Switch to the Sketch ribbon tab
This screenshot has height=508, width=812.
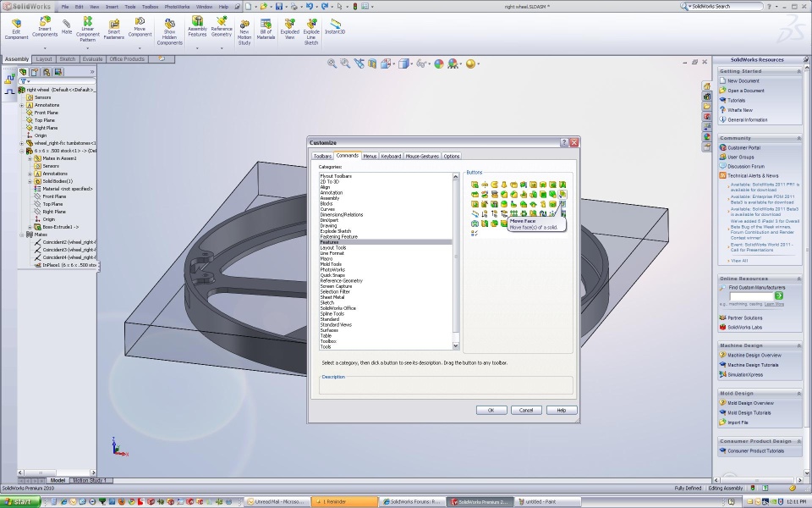point(68,59)
